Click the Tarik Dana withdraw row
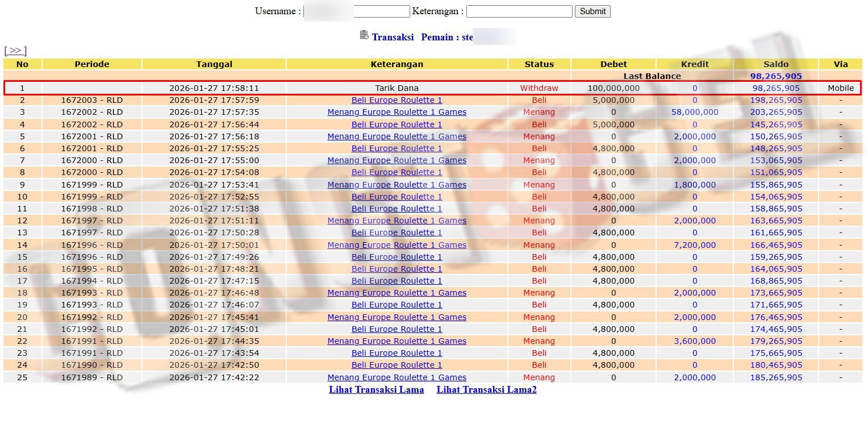The width and height of the screenshot is (868, 424). coord(397,88)
